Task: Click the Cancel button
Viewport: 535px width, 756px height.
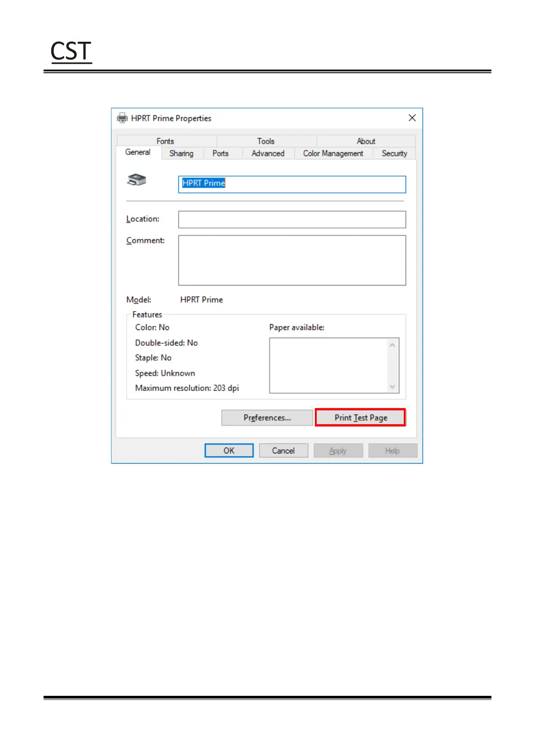Action: (x=283, y=450)
